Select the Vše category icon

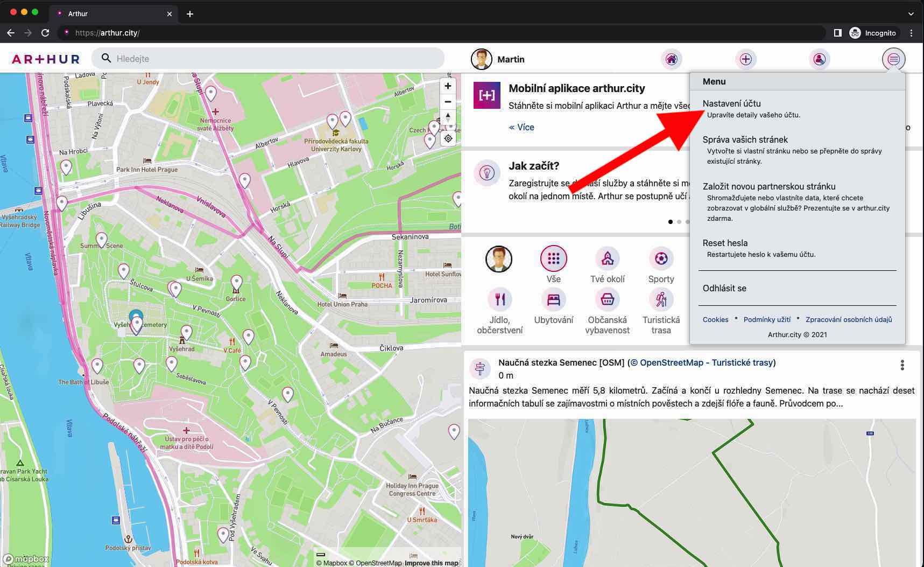(x=553, y=259)
